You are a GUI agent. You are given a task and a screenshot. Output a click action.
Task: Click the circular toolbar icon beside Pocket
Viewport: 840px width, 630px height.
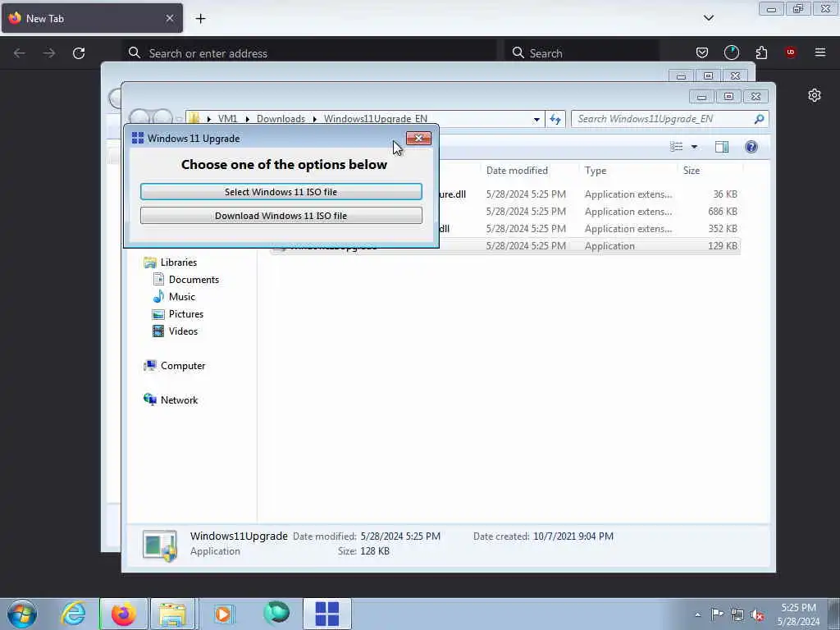[x=731, y=52]
